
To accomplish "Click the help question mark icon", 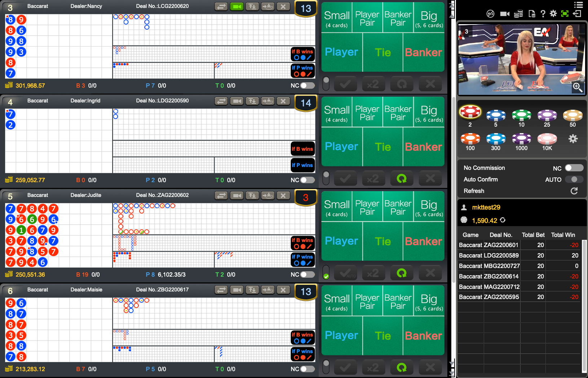I will [543, 14].
